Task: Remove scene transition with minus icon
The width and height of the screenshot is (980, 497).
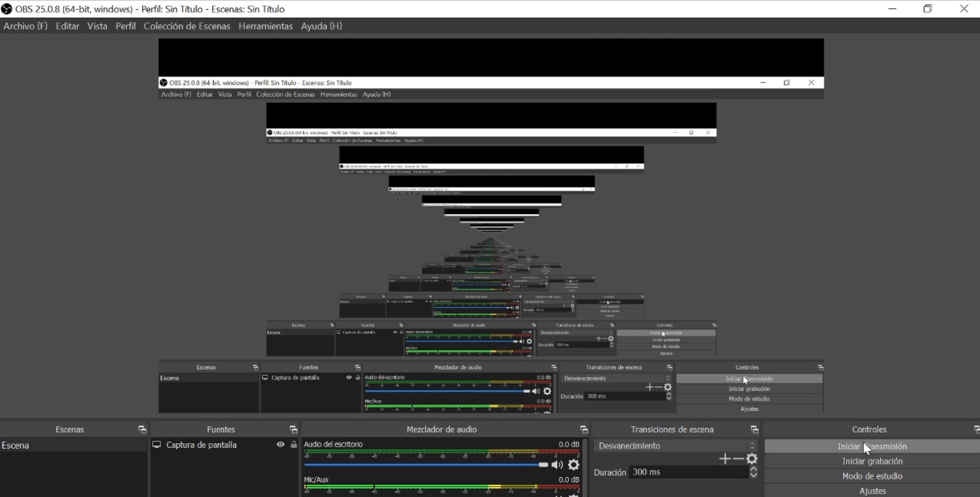Action: tap(738, 459)
